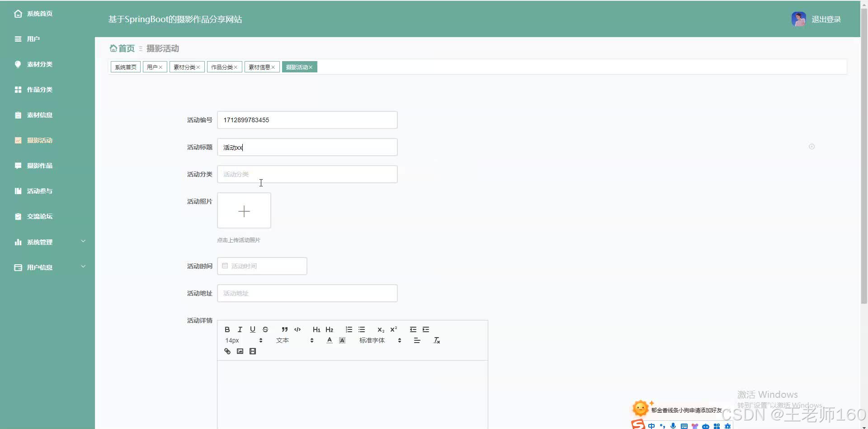Image resolution: width=868 pixels, height=429 pixels.
Task: Apply italic formatting in the editor
Action: point(240,329)
